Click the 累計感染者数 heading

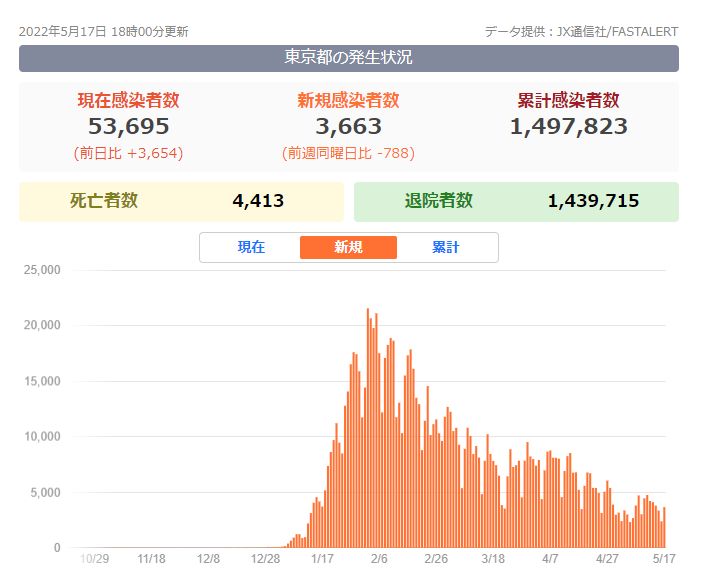tap(569, 100)
